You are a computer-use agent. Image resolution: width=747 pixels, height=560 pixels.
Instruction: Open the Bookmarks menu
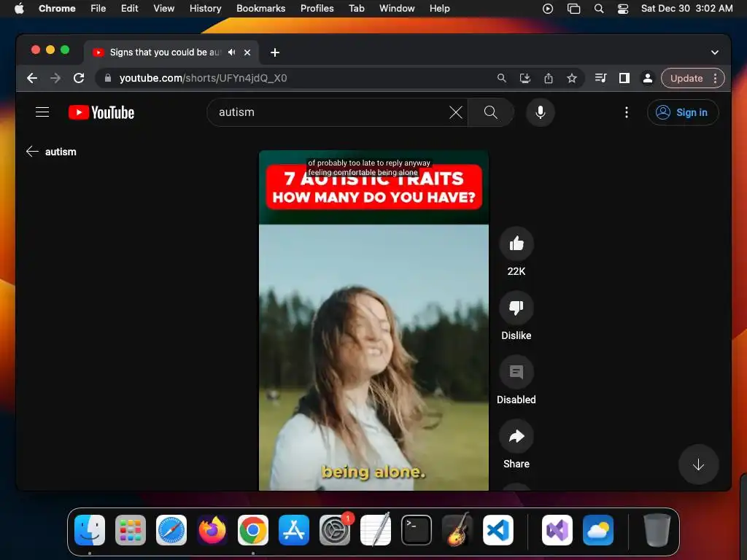261,9
